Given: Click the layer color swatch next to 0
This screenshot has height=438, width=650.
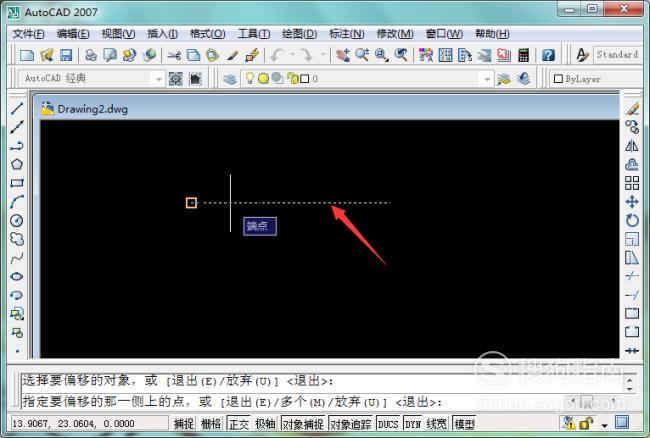Looking at the screenshot, I should [304, 79].
